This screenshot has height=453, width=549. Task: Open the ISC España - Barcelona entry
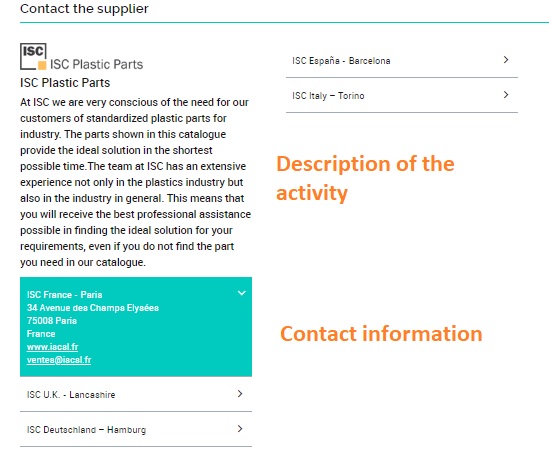(x=402, y=60)
